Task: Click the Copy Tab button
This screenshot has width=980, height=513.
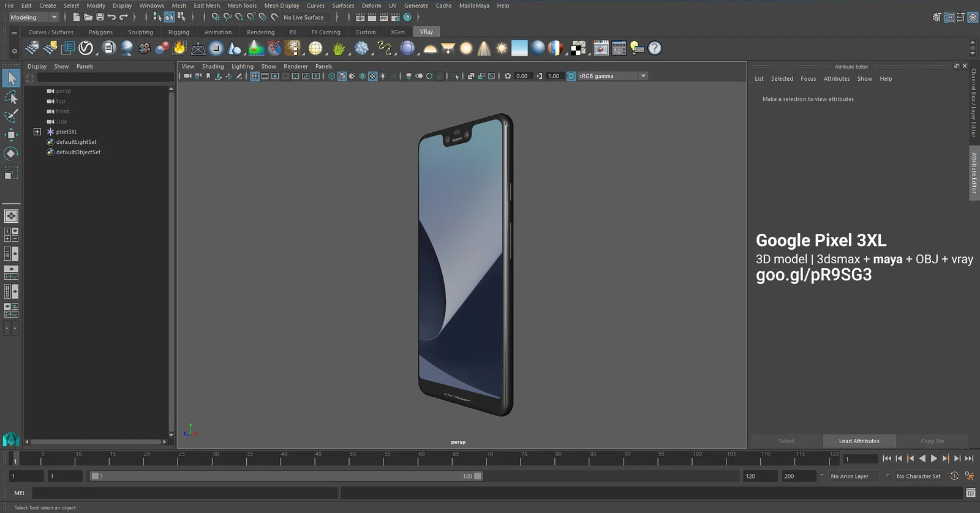Action: tap(932, 441)
